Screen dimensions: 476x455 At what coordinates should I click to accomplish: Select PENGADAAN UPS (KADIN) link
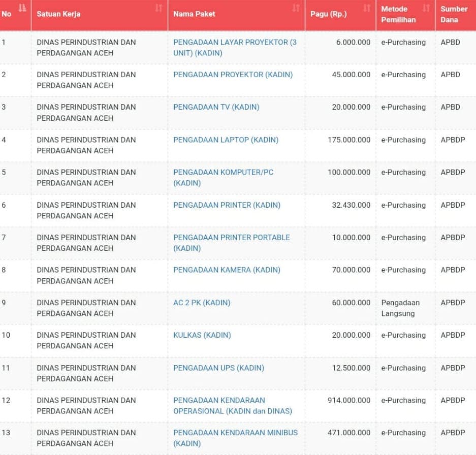[x=218, y=368]
